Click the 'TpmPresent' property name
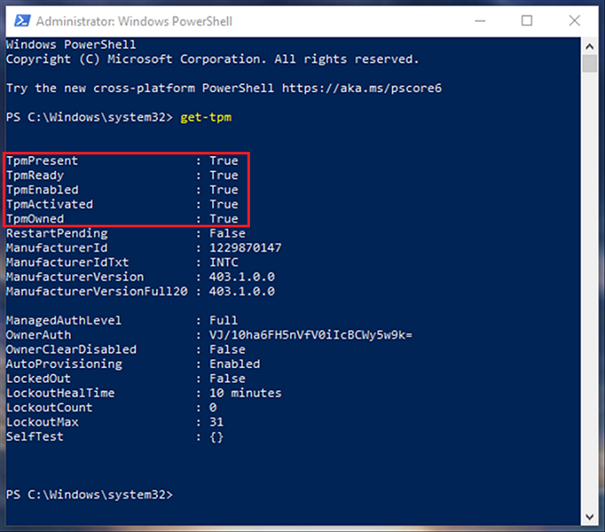Image resolution: width=605 pixels, height=532 pixels. pos(42,161)
